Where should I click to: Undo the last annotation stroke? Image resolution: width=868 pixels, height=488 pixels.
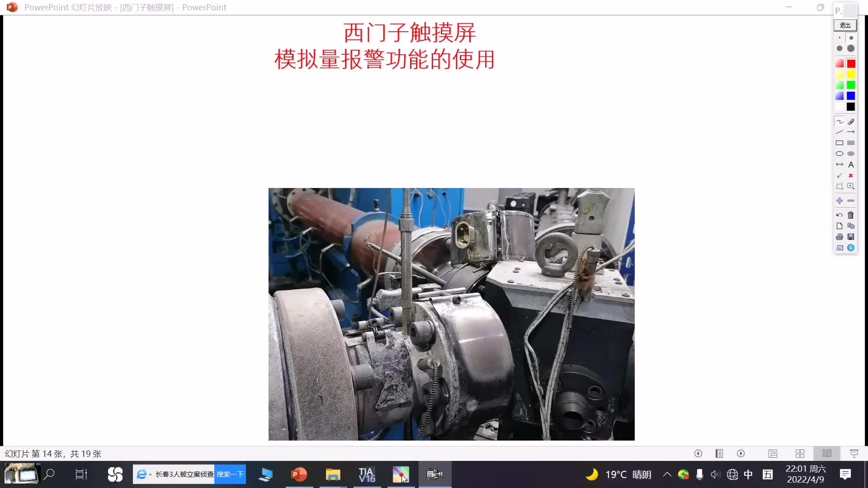(840, 215)
